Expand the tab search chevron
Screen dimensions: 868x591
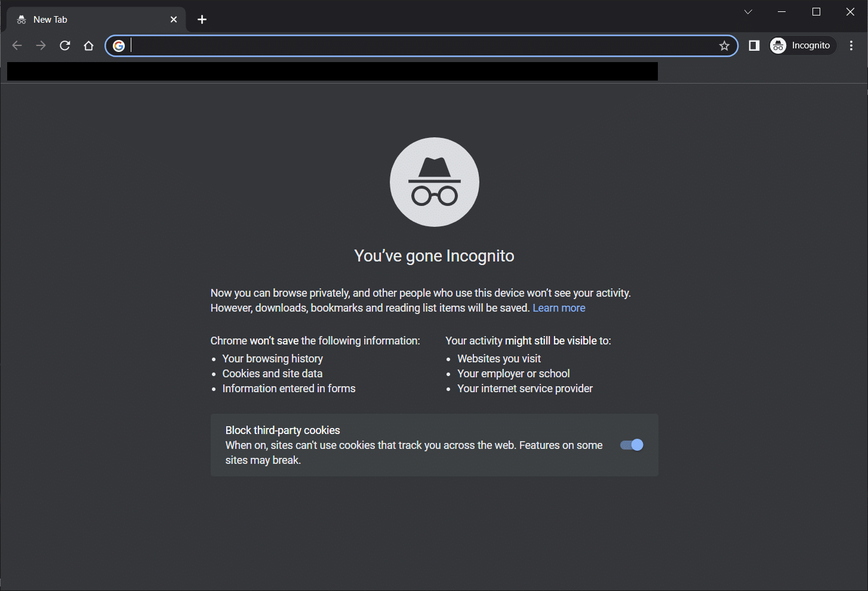[x=748, y=12]
